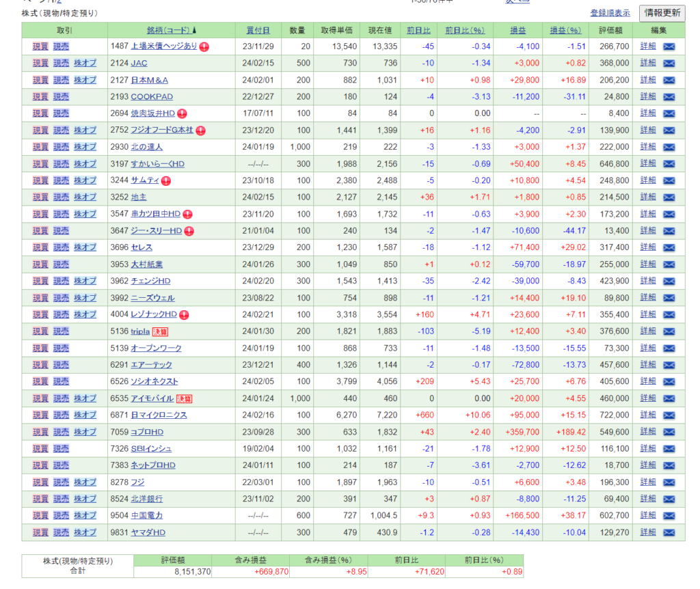Click envelope icon for COOKPAD row
The width and height of the screenshot is (700, 589).
point(669,96)
